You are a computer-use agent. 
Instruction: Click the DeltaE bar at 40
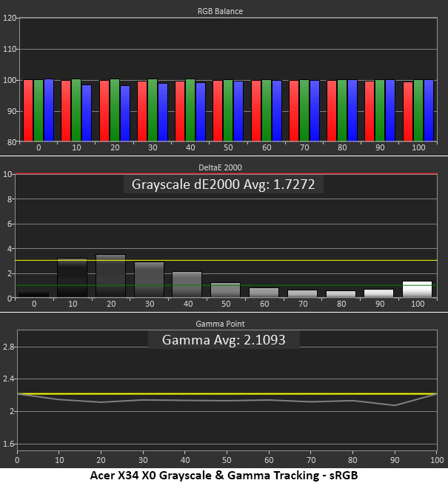click(187, 284)
